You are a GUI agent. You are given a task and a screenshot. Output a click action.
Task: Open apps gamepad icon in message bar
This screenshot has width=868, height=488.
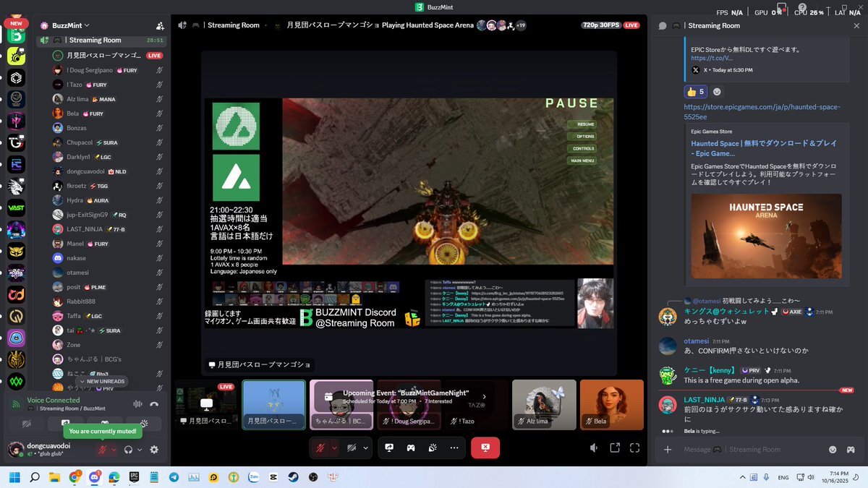(850, 450)
